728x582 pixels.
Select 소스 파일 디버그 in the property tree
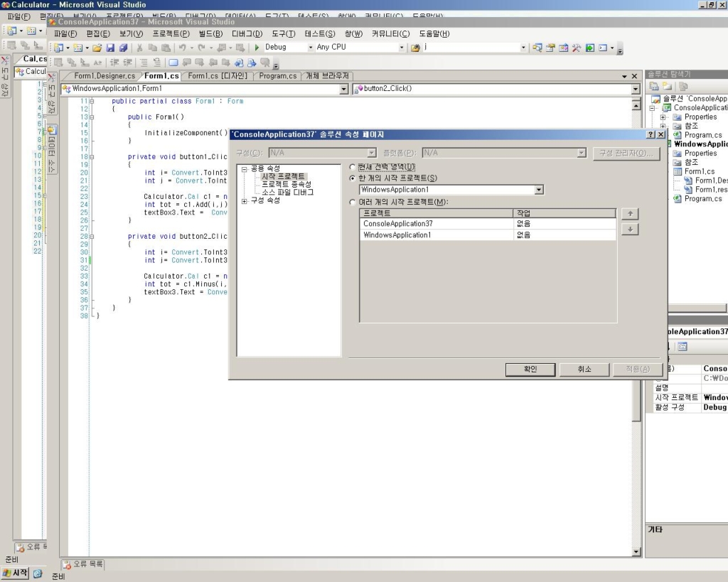287,192
